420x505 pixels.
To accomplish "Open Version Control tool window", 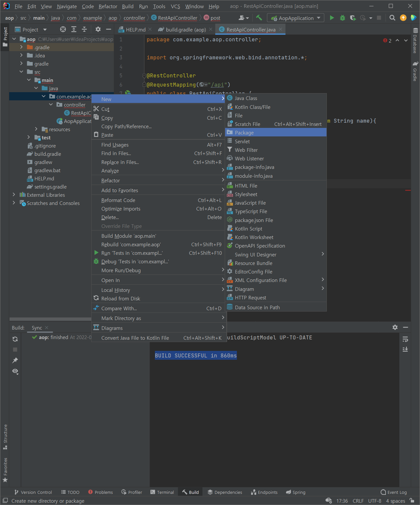I will click(33, 492).
